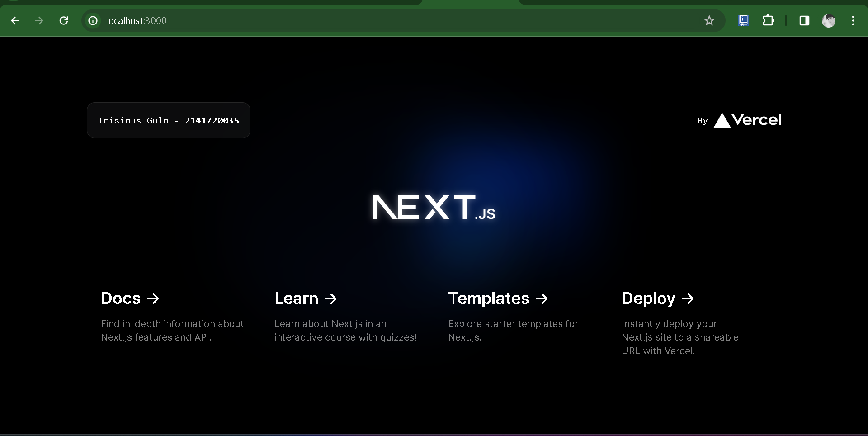
Task: Click the arrow beside Deploy
Action: [x=688, y=299]
